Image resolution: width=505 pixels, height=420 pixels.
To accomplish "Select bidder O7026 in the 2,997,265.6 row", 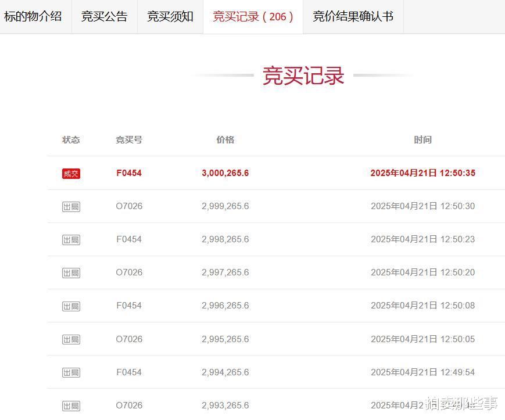I will point(129,272).
